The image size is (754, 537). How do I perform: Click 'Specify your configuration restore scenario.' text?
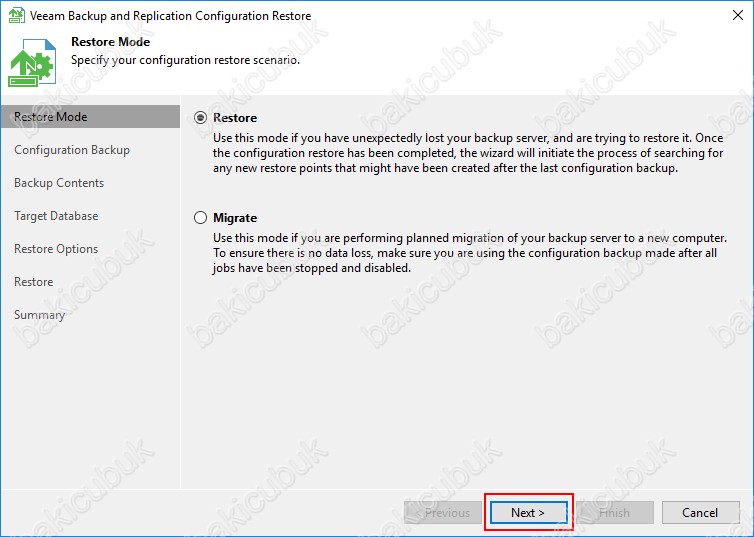point(185,60)
